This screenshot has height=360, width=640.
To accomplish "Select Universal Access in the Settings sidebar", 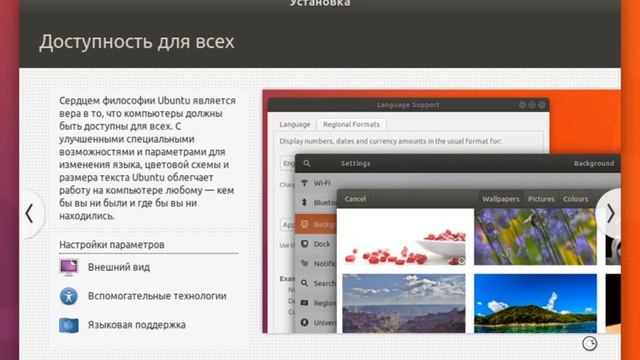I will coord(316,322).
